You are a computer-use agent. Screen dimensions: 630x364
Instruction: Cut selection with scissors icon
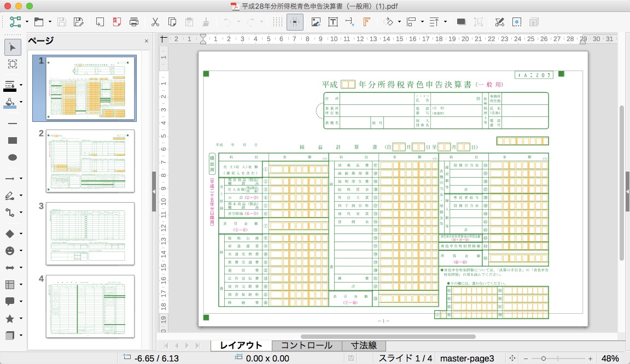pos(155,22)
